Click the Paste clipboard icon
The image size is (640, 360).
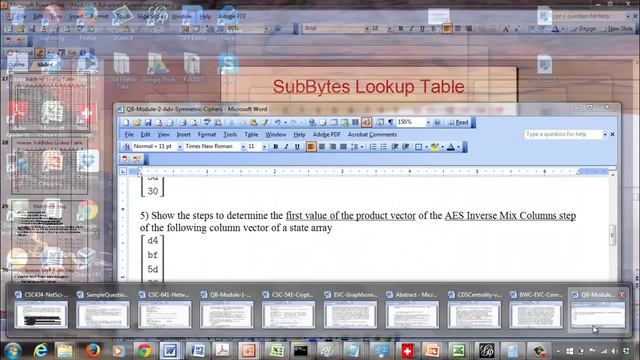click(x=253, y=122)
